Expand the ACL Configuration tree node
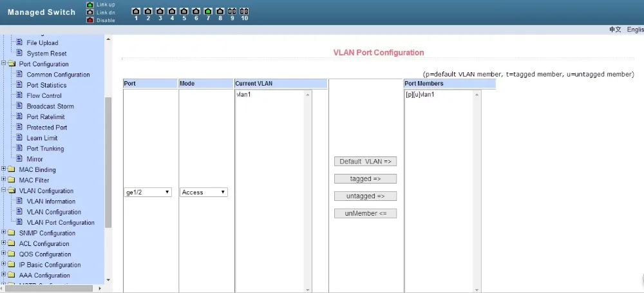The image size is (644, 293). click(4, 243)
